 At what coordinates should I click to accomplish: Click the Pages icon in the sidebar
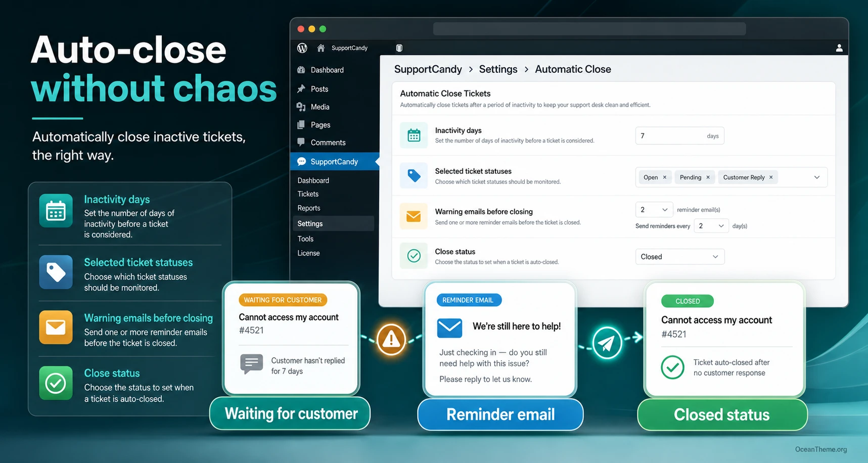coord(301,124)
